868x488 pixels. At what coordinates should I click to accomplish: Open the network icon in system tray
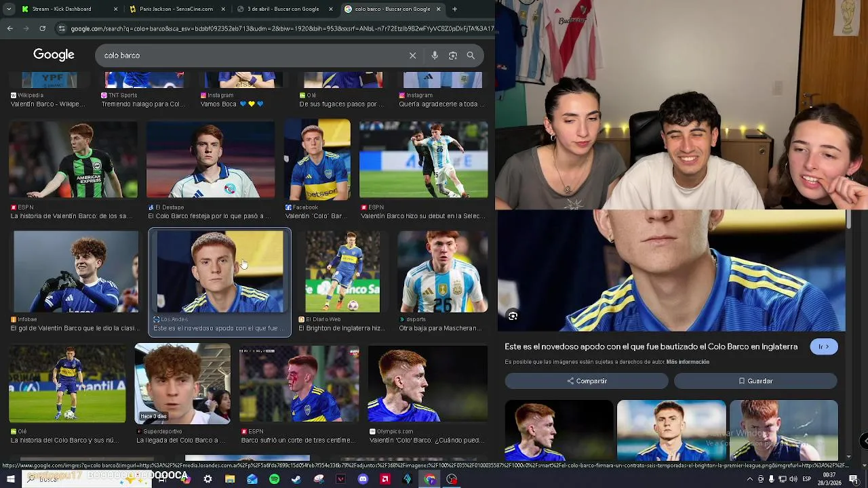pyautogui.click(x=783, y=479)
